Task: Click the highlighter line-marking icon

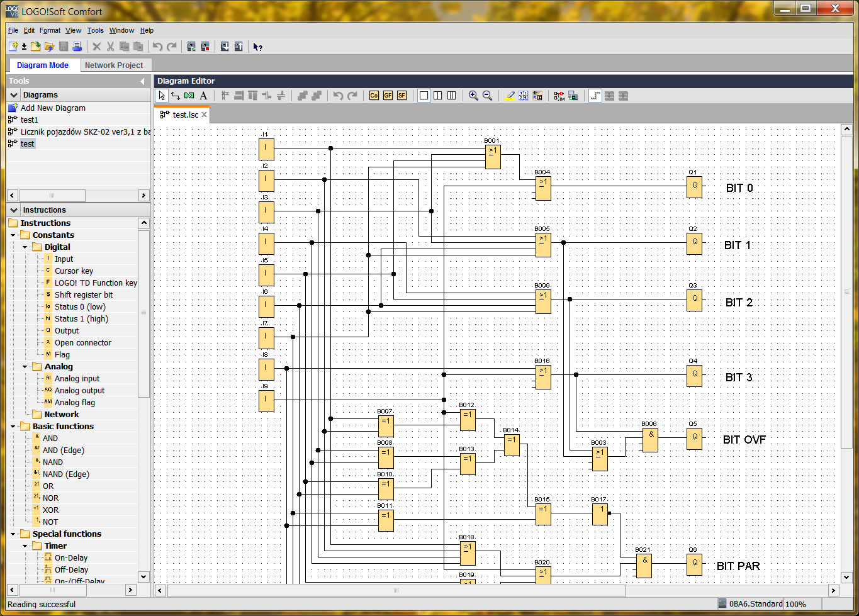Action: tap(510, 96)
